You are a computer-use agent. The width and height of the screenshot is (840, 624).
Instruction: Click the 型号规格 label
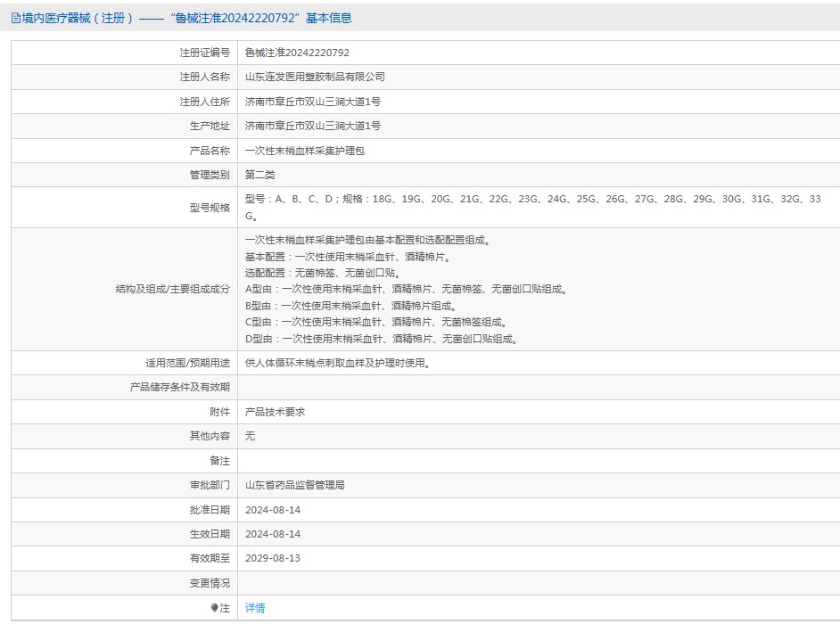click(x=210, y=208)
